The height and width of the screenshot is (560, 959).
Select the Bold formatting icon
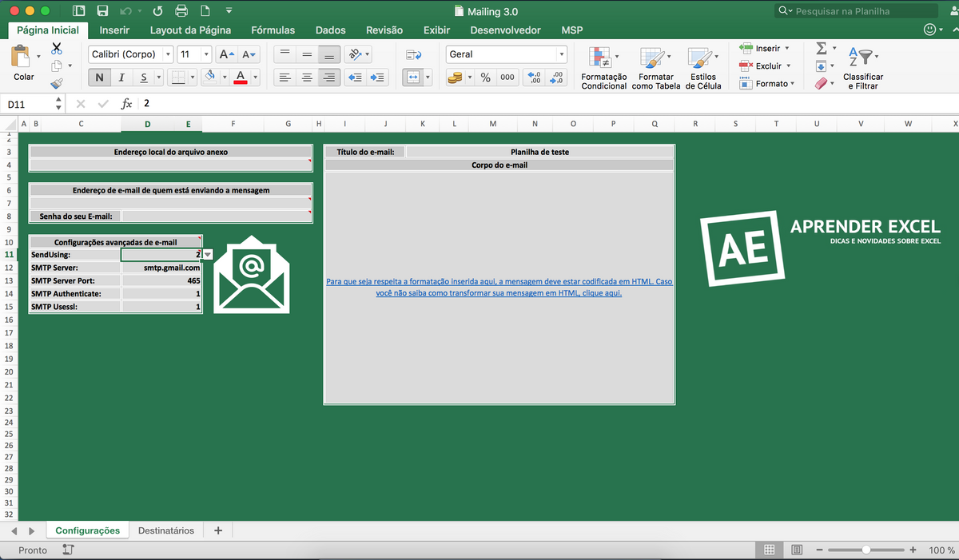[99, 77]
